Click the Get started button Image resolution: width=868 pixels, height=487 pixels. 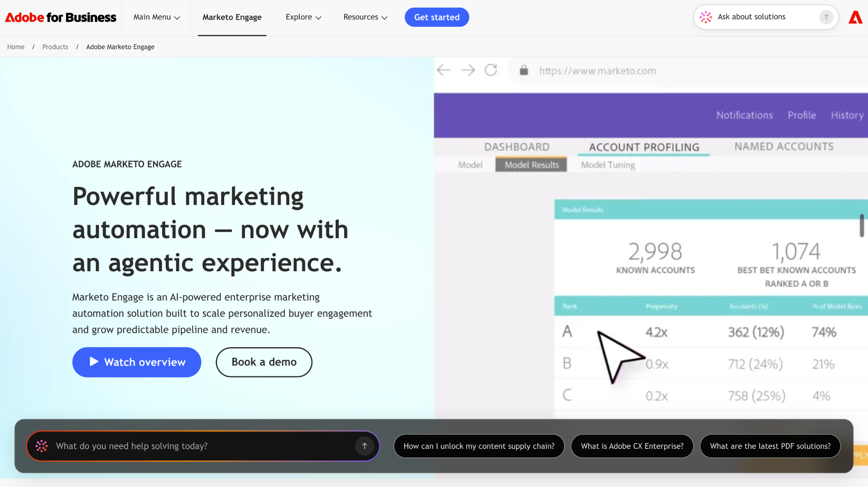coord(437,17)
